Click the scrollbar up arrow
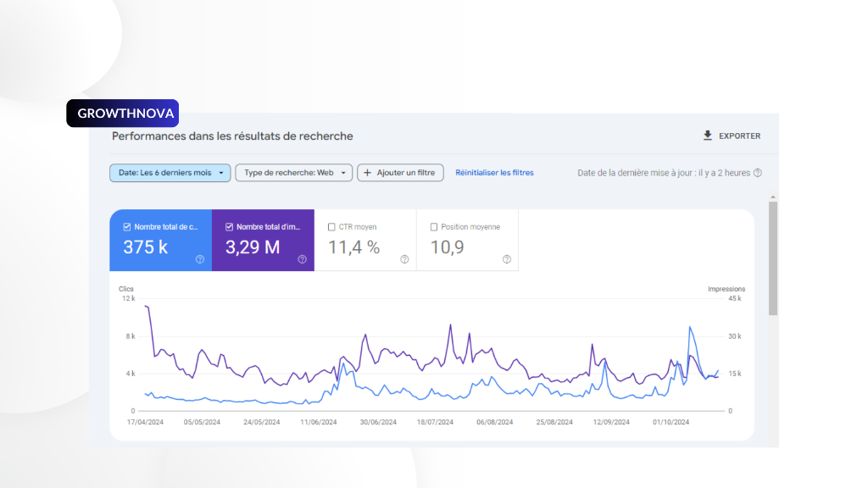This screenshot has height=488, width=868. [x=773, y=197]
